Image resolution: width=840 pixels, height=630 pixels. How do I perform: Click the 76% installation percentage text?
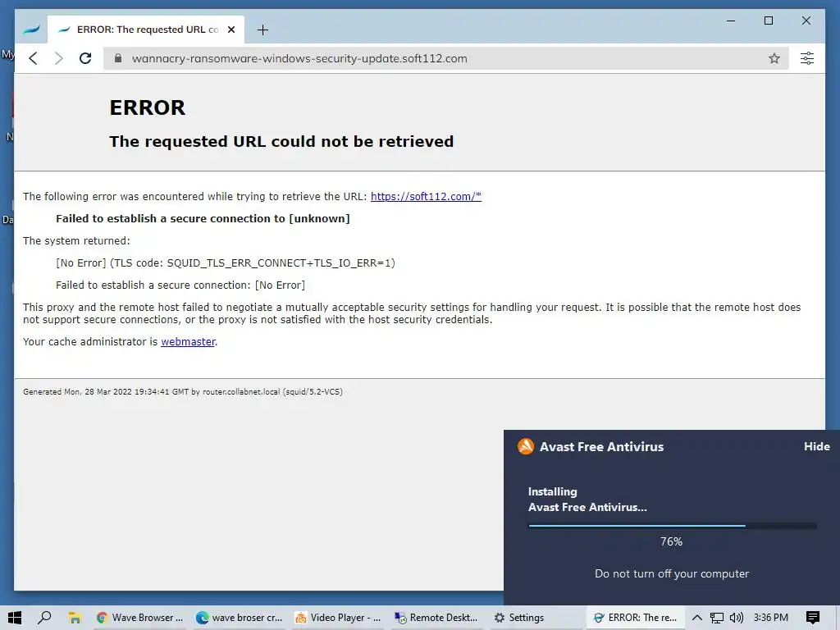671,541
